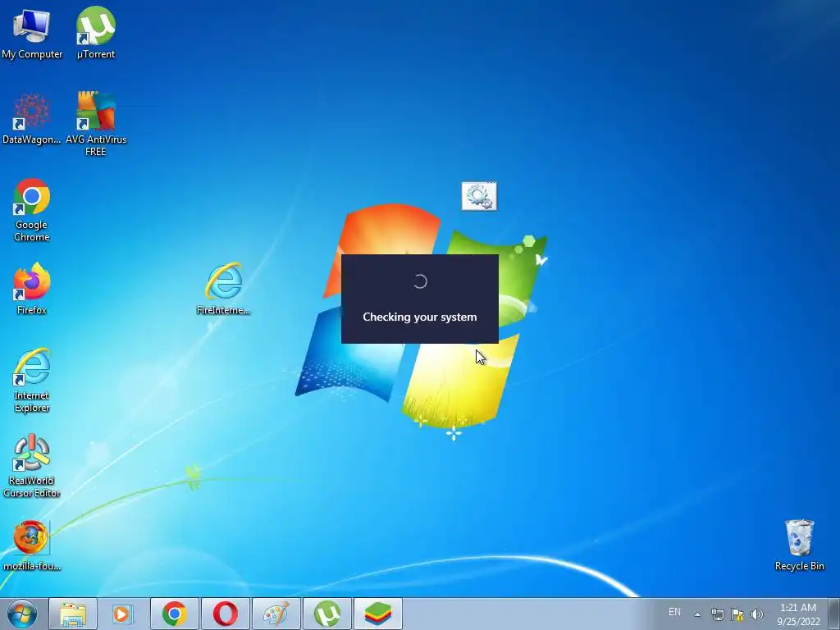Image resolution: width=840 pixels, height=630 pixels.
Task: Select the mozilla-fou... desktop file
Action: tap(32, 546)
